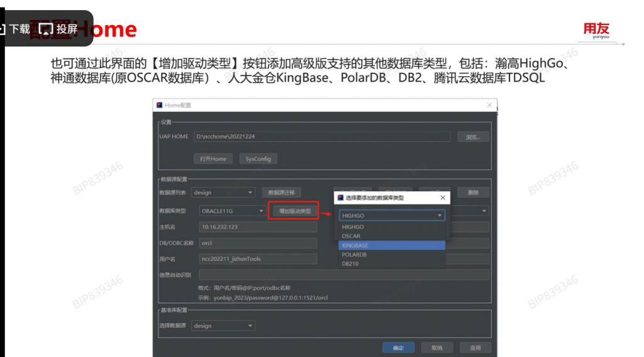Expand the 数据源列表 design dropdown

pyautogui.click(x=250, y=192)
